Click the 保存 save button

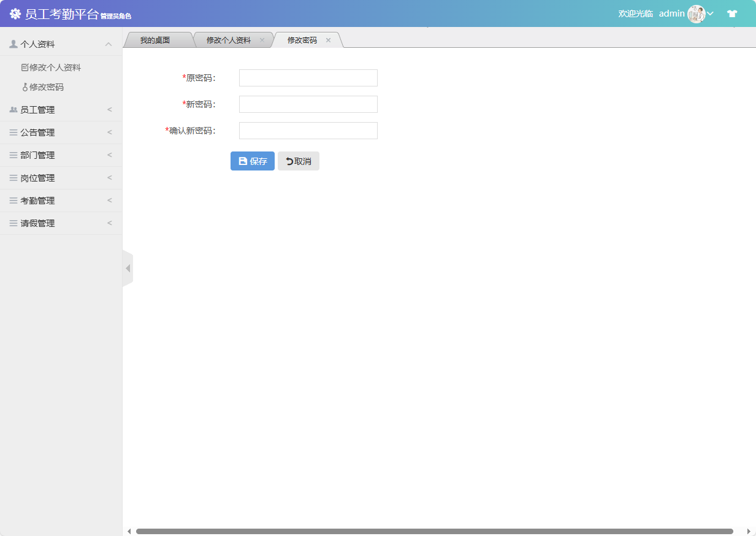(x=252, y=161)
